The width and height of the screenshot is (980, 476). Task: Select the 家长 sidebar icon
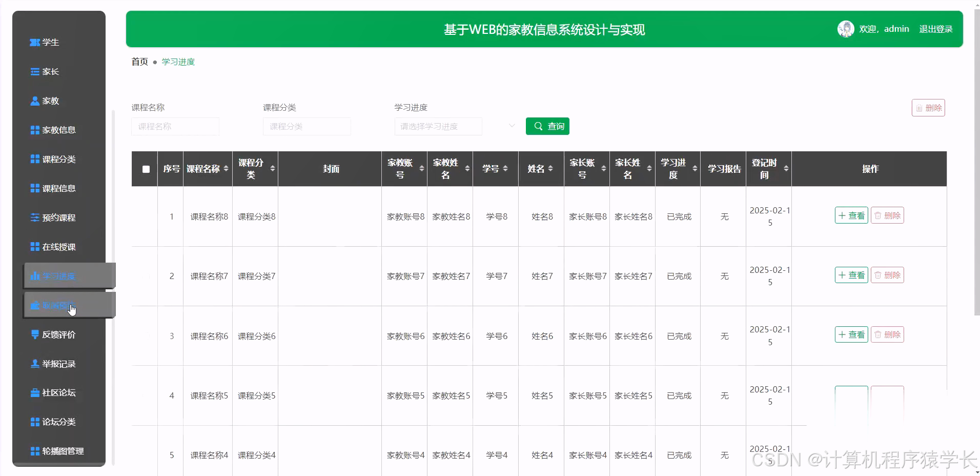pos(50,71)
